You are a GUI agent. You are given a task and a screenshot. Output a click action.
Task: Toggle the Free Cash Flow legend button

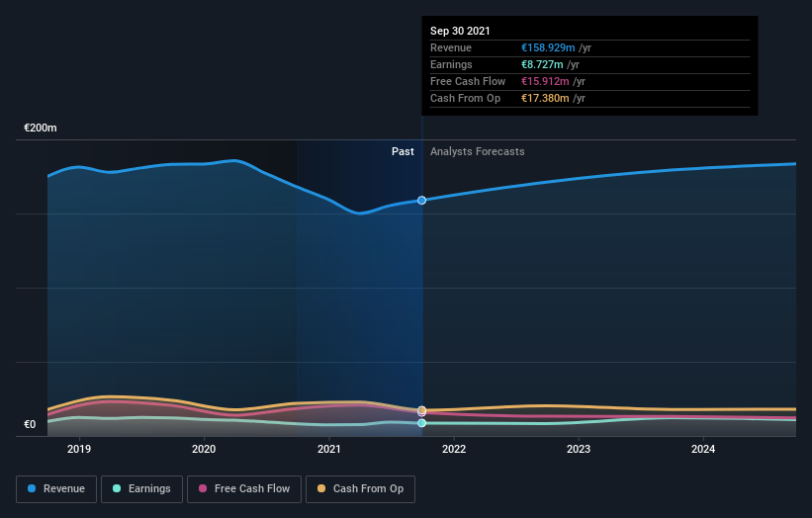click(x=244, y=489)
